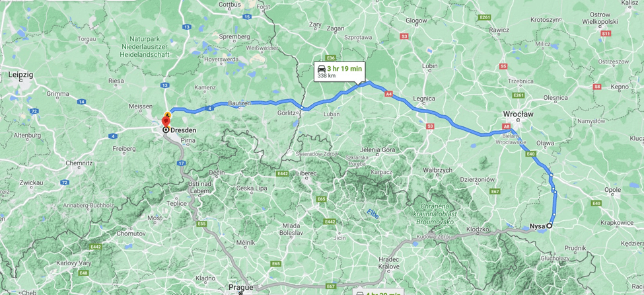
Task: Click the Leipzig city label
Action: [x=21, y=75]
